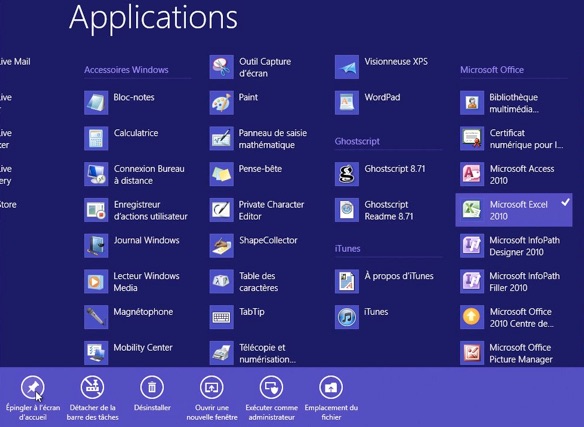Click Ouvrir une nouvelle fenêtre button
Screen dimensions: 584x427
click(212, 398)
